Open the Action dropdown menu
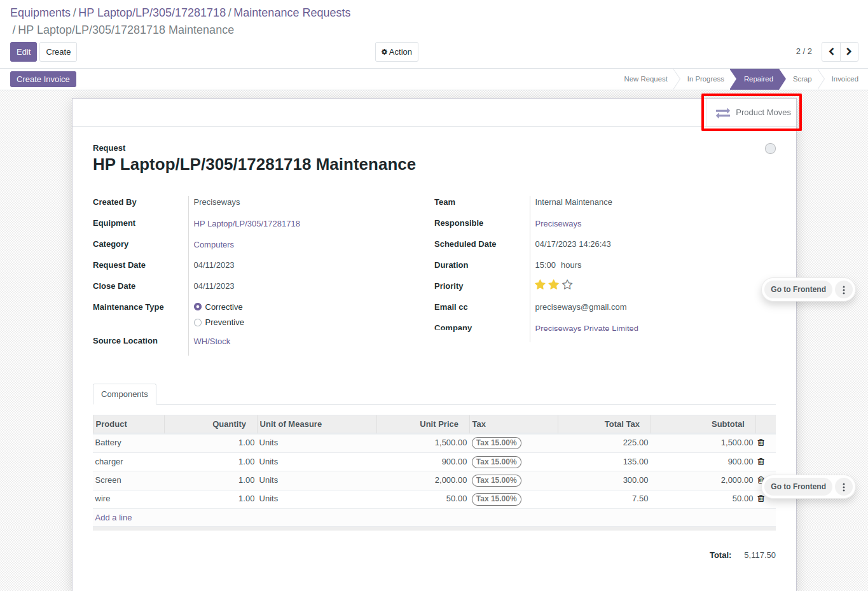The width and height of the screenshot is (868, 591). [397, 52]
